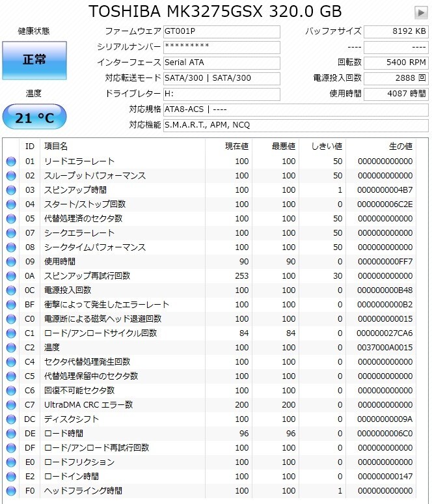This screenshot has width=432, height=504.
Task: Select the スループットパフォーマンス attribute name
Action: coord(95,176)
